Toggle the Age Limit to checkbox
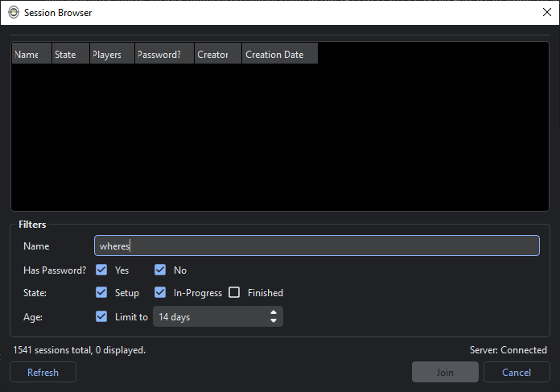 coord(101,316)
